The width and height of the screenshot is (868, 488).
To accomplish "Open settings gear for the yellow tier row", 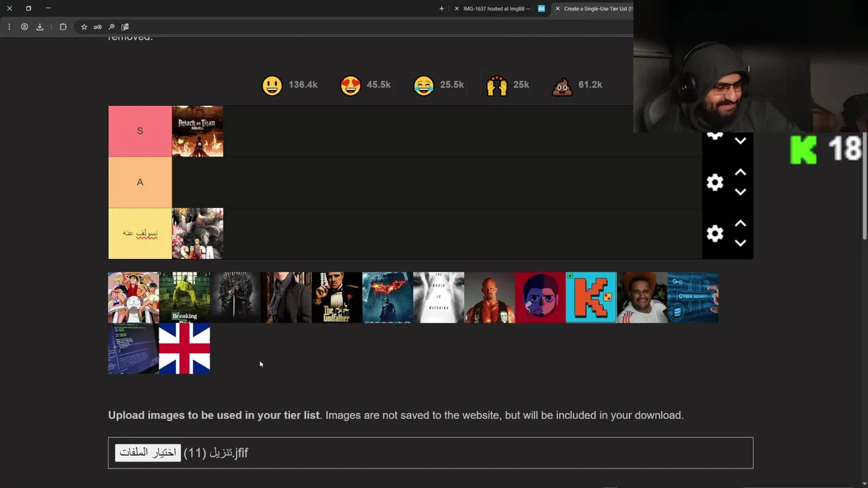I will pyautogui.click(x=715, y=234).
